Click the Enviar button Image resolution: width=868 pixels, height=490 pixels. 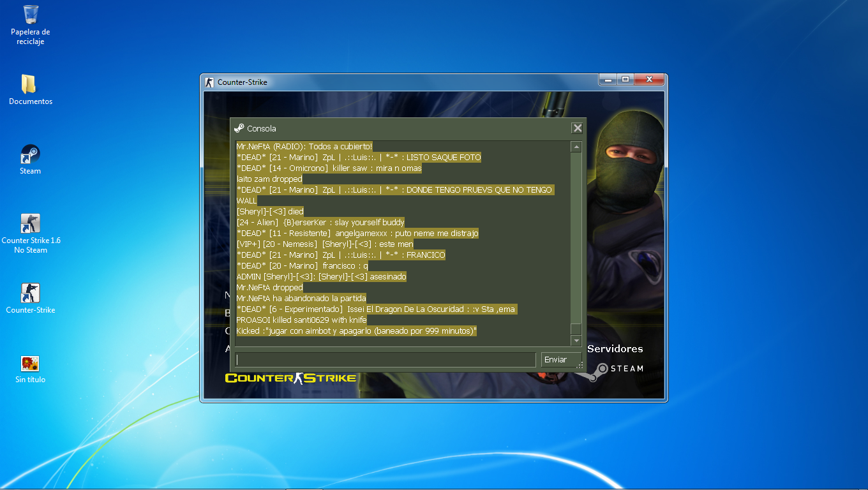click(561, 360)
